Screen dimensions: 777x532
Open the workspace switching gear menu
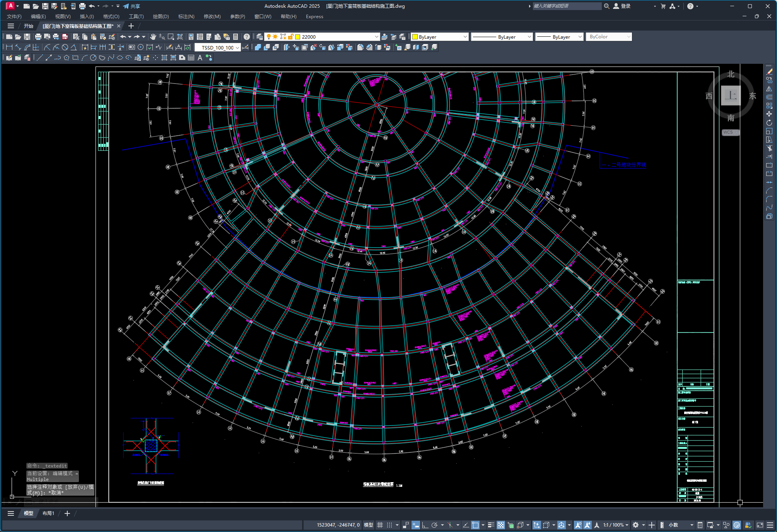click(636, 525)
